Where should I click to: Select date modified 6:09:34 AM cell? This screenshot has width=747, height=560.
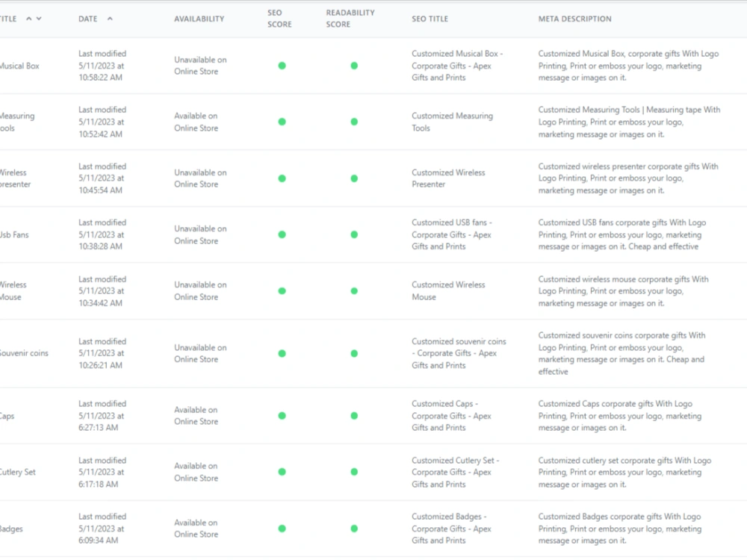(102, 529)
